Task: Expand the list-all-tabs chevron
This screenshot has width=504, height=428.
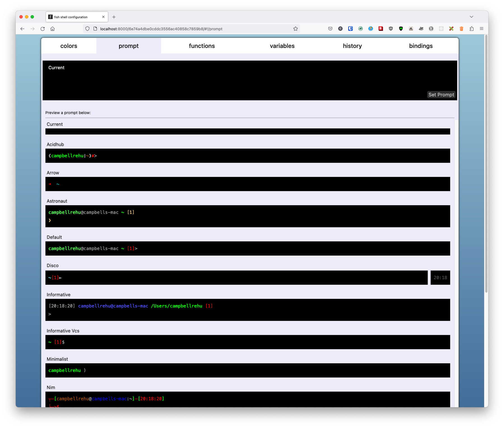Action: click(471, 17)
